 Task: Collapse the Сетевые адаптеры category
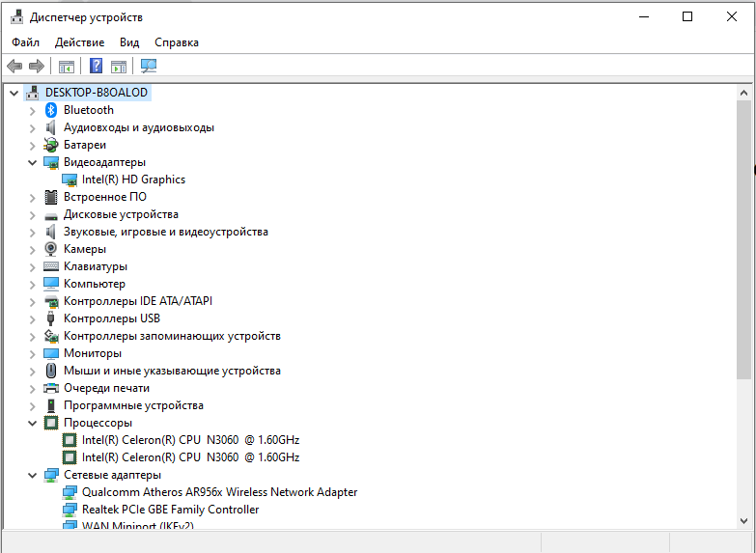pos(32,475)
